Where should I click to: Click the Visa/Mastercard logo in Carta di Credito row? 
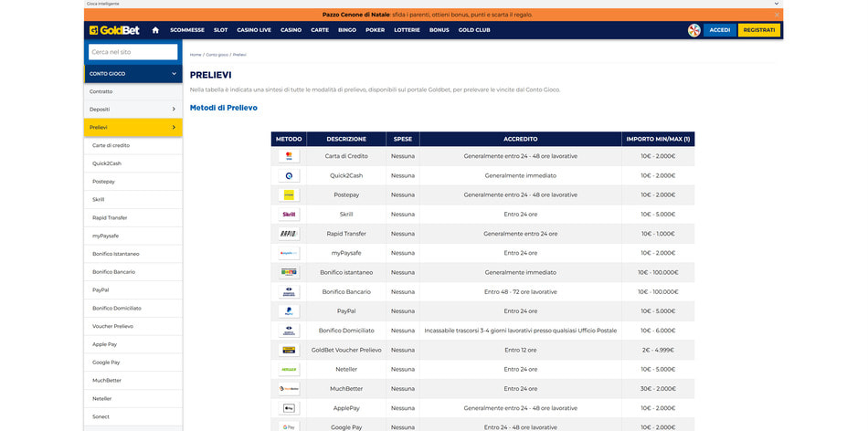[x=289, y=156]
